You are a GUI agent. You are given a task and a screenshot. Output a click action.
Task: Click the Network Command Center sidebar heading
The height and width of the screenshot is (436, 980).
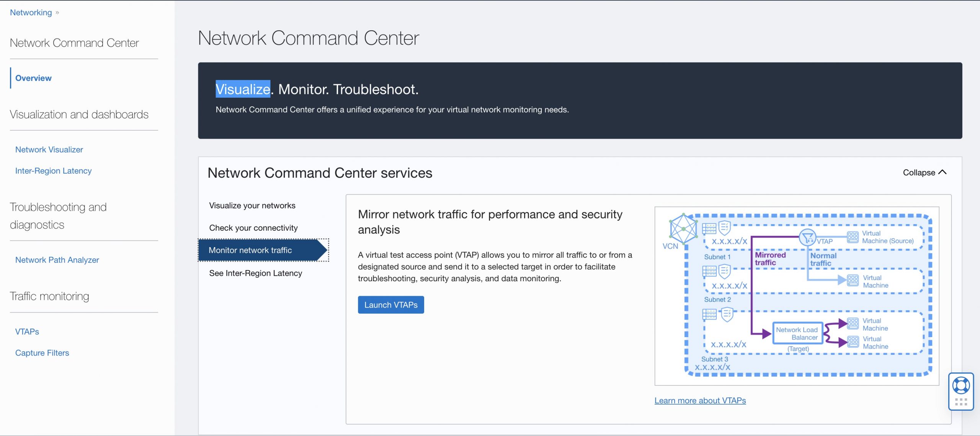point(75,43)
